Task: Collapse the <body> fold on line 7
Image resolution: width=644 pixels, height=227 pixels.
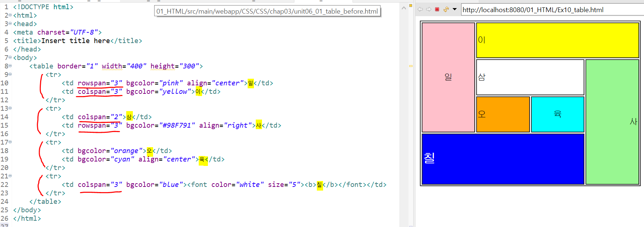Action: pyautogui.click(x=10, y=57)
